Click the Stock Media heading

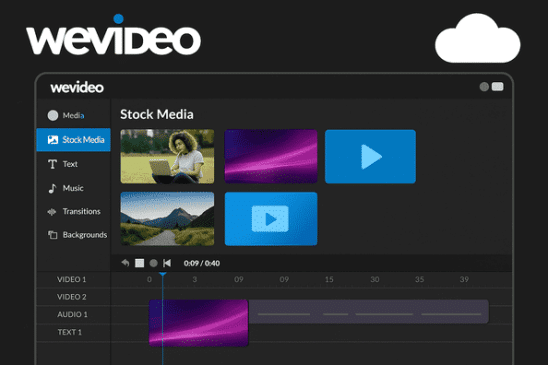click(157, 115)
